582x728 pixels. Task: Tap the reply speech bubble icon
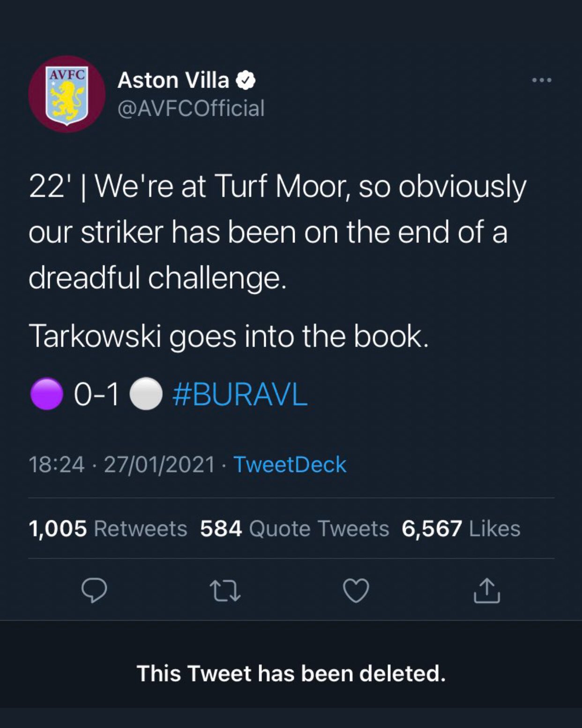(x=94, y=590)
